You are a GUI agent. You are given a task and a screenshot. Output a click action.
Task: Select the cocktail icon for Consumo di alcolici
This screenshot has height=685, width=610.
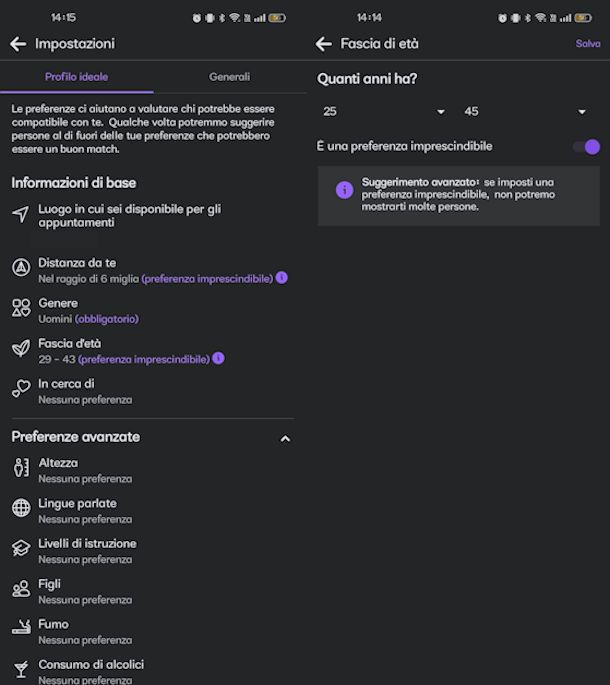[x=21, y=669]
